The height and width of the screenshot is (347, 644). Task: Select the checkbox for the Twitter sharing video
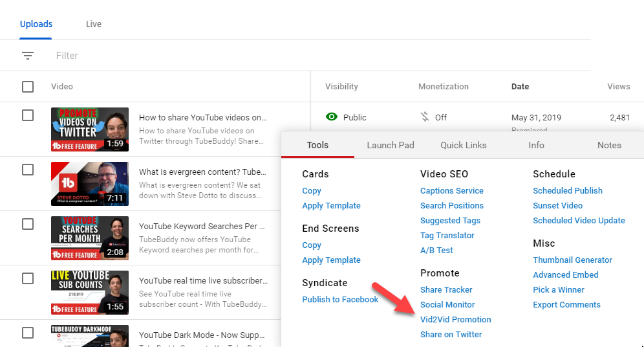click(x=28, y=115)
